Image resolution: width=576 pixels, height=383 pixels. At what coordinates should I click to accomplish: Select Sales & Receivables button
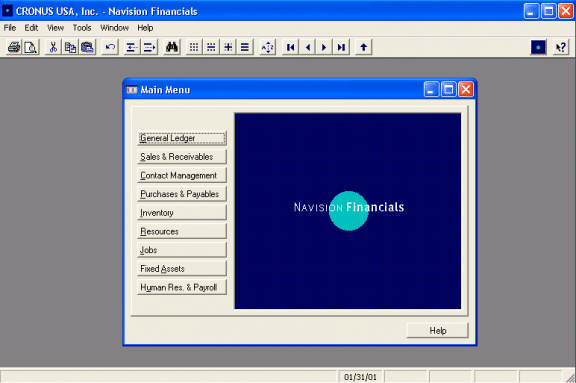click(x=182, y=157)
